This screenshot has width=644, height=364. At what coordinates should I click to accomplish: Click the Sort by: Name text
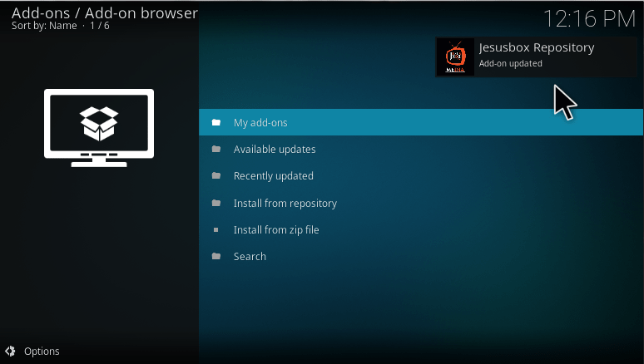coord(43,26)
